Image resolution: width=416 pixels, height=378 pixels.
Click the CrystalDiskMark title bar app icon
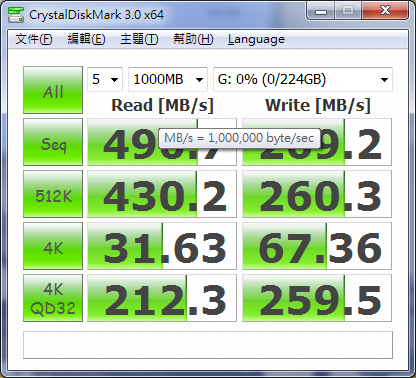click(16, 14)
